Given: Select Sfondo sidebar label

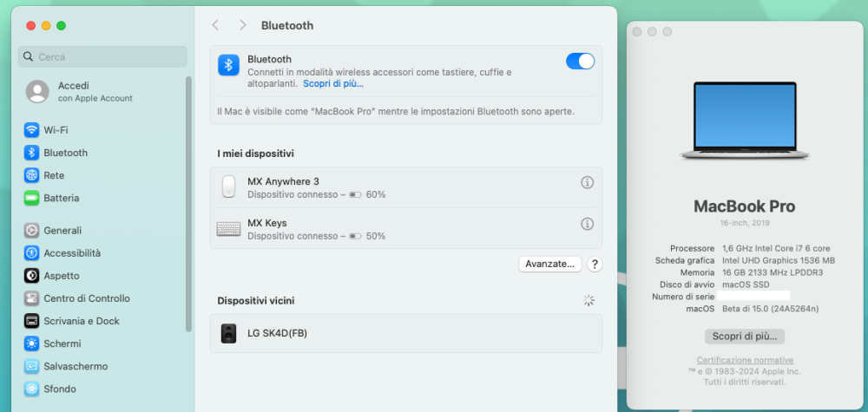Looking at the screenshot, I should [60, 389].
